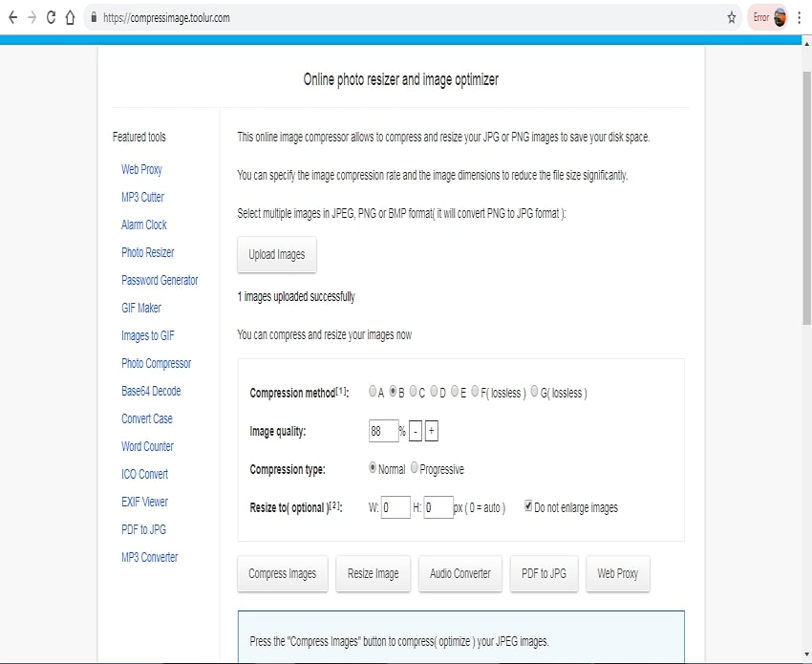Choose the Progressive compression type

coord(415,469)
